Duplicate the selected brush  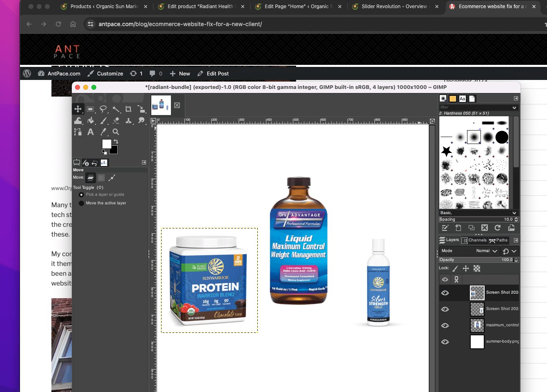click(x=472, y=228)
